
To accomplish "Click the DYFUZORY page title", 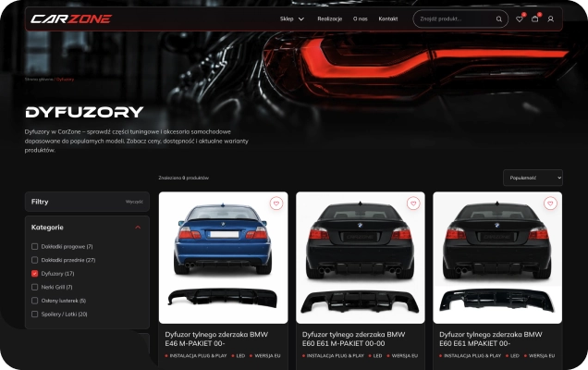I will 84,112.
